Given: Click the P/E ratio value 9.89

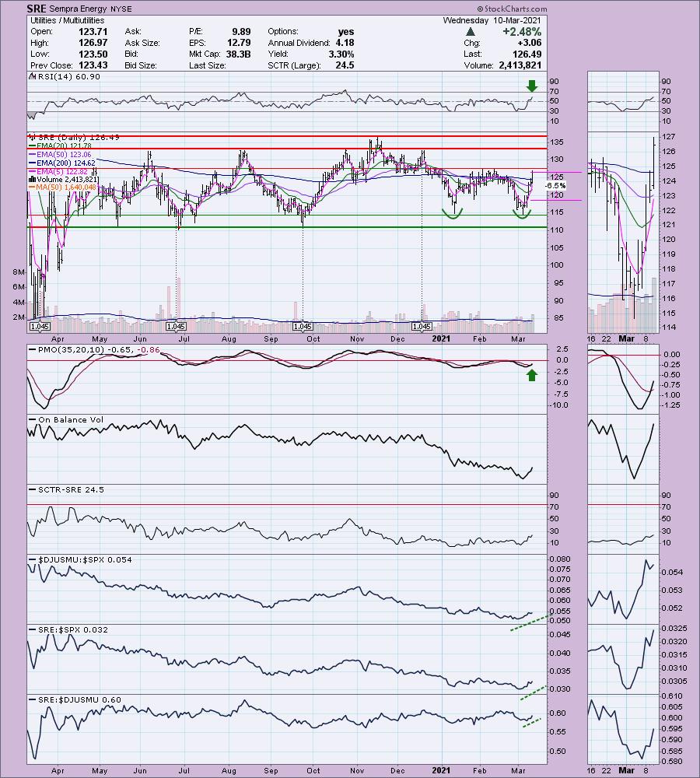Looking at the screenshot, I should click(241, 32).
